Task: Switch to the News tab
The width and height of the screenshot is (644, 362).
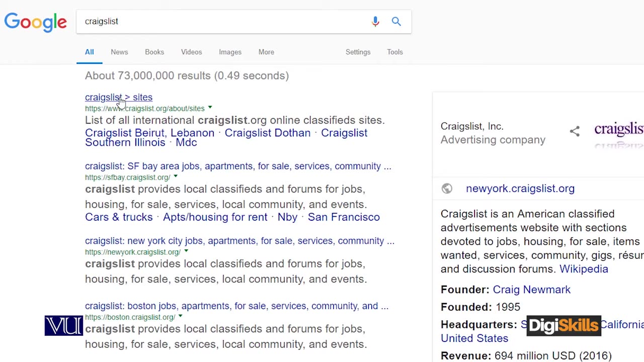Action: tap(119, 52)
